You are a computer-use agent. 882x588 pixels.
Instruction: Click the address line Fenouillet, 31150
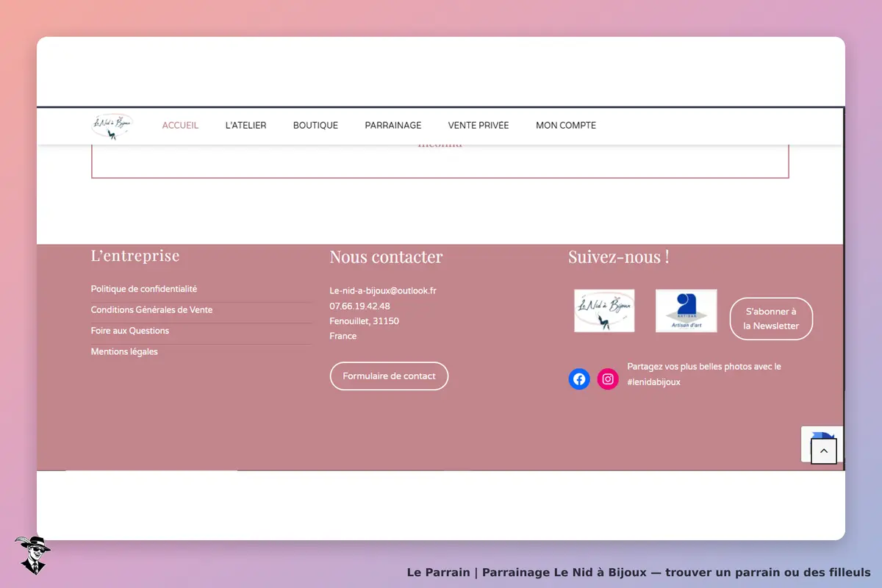coord(364,321)
